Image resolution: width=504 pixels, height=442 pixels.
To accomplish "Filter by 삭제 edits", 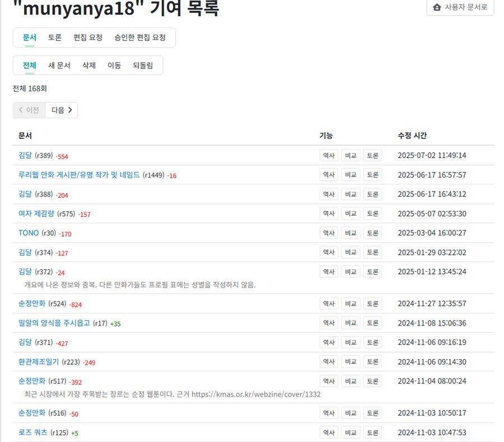I will tap(89, 66).
